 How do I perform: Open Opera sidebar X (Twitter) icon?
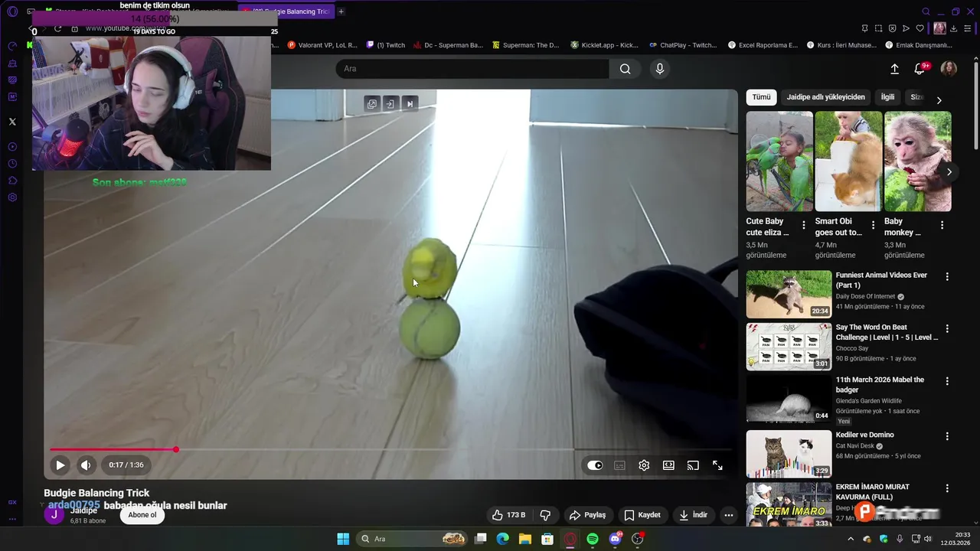(x=12, y=122)
